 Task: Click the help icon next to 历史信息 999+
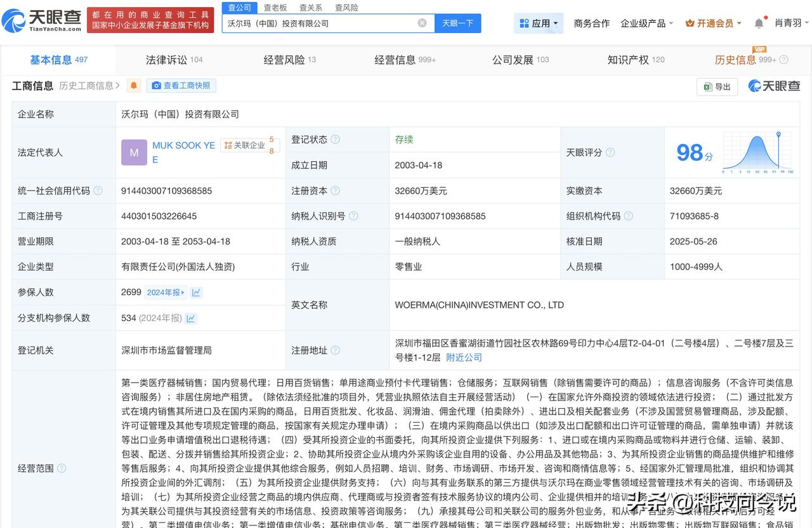(x=783, y=60)
